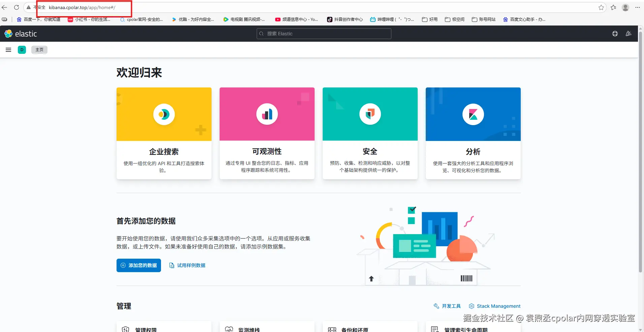Open the hamburger navigation menu

tap(8, 50)
